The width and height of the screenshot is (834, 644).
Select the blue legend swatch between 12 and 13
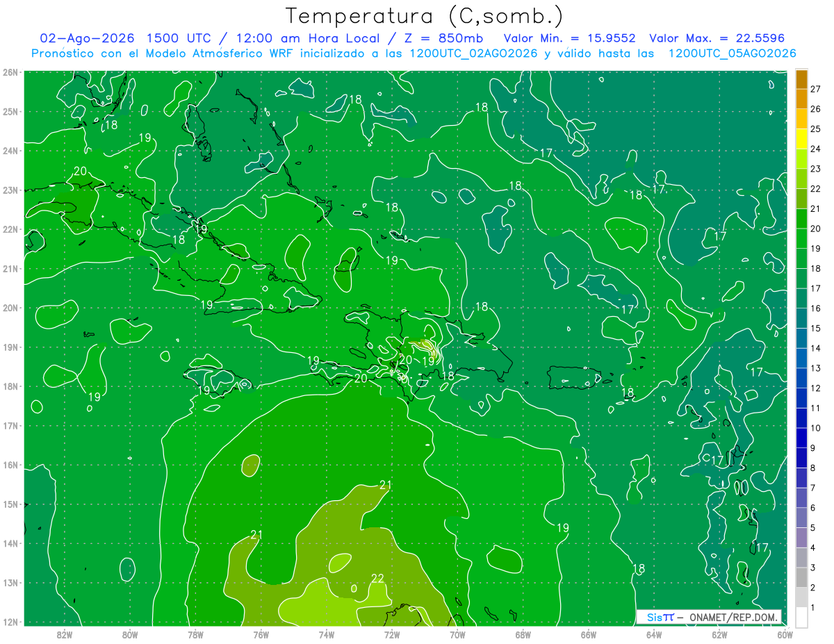pyautogui.click(x=801, y=378)
